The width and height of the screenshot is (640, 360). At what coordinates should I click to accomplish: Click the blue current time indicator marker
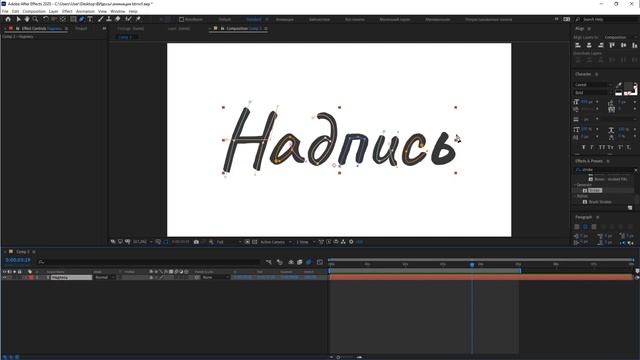click(472, 264)
